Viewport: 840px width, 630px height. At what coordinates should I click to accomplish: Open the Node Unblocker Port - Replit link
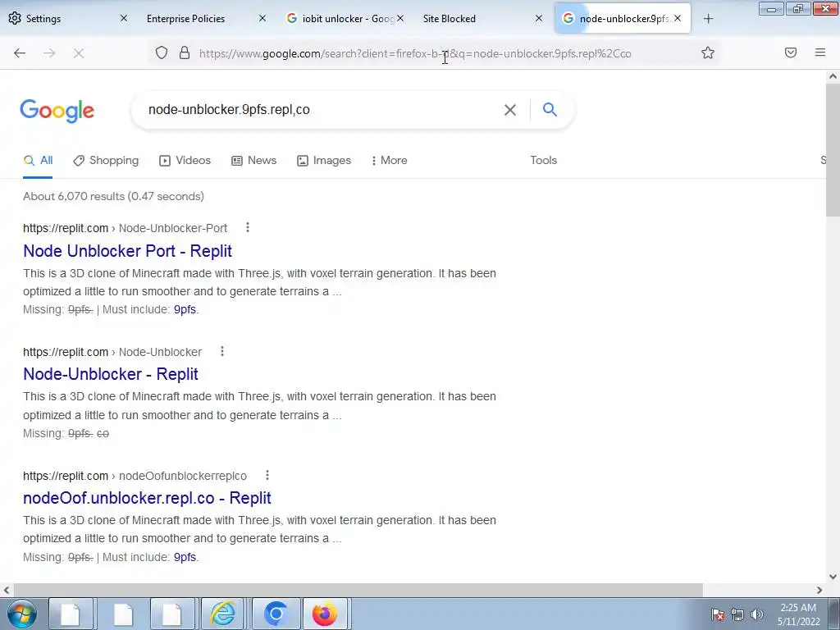tap(127, 251)
